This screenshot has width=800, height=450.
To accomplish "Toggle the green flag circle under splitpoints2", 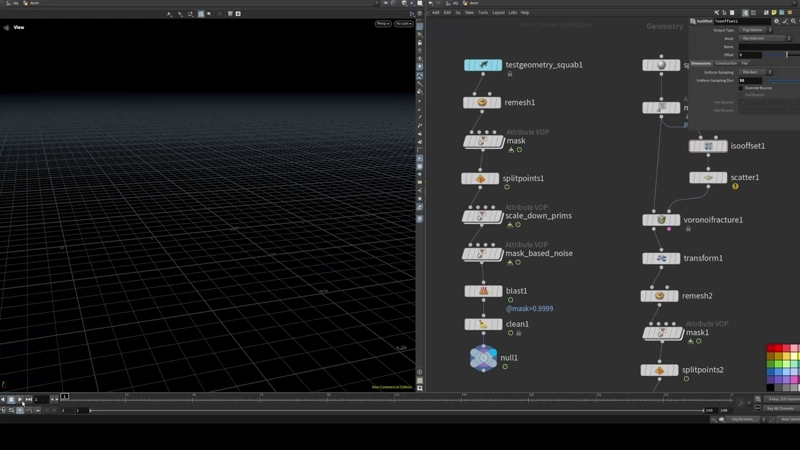I will (686, 379).
